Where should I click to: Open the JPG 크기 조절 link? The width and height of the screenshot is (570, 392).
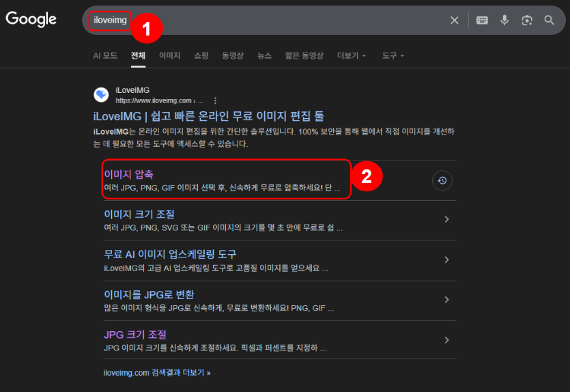tap(135, 335)
